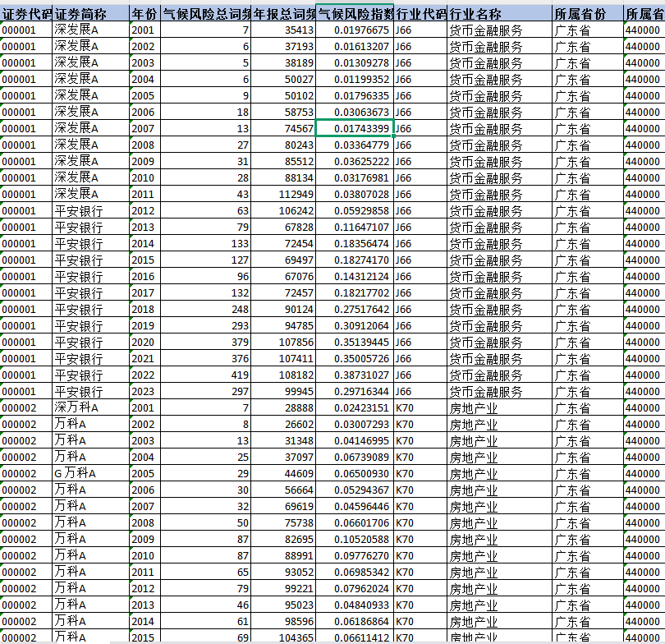Select the cell with value 0.10520588

(355, 539)
